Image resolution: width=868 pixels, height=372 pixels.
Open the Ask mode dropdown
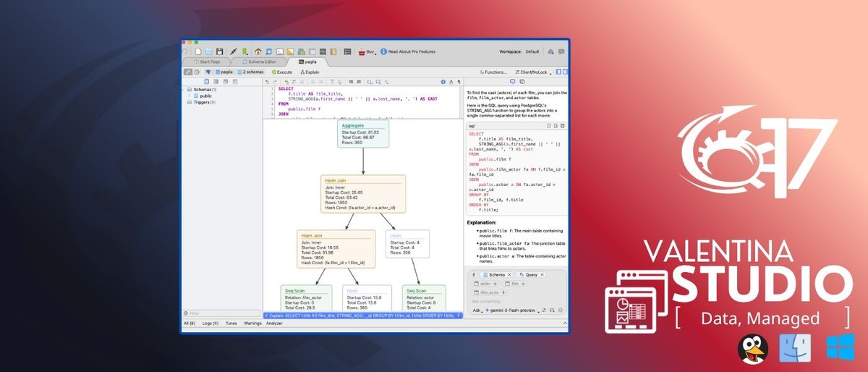[477, 310]
